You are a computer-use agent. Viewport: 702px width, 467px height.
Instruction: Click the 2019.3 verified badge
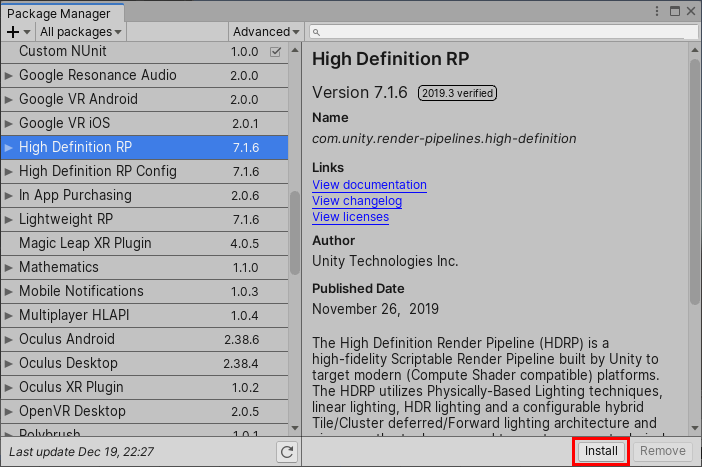click(x=457, y=93)
